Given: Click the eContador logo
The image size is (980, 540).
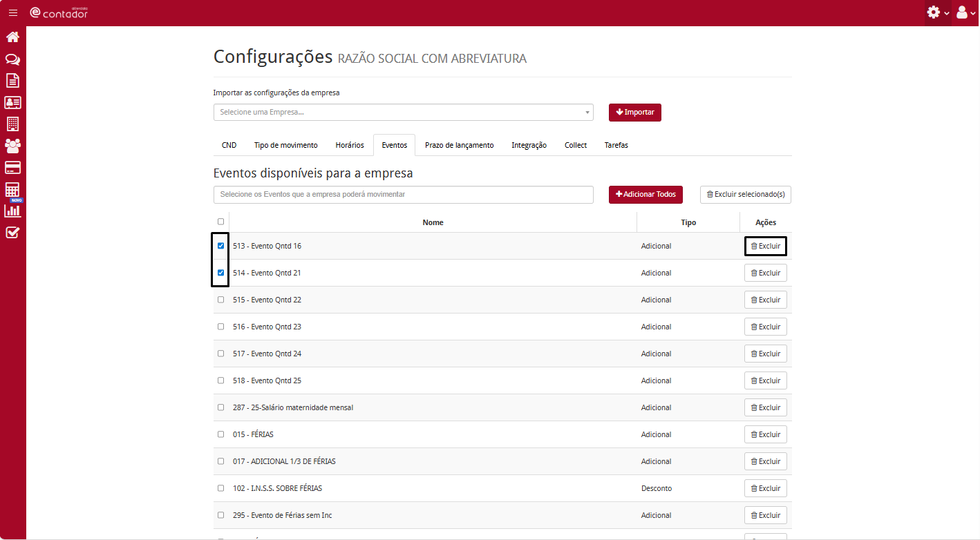Looking at the screenshot, I should coord(59,12).
